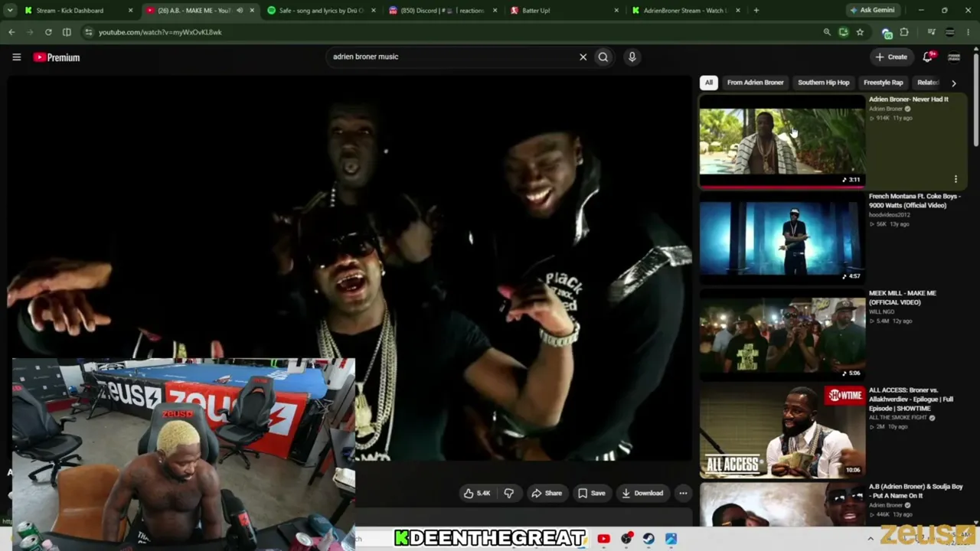Open side panel icon in browser toolbar
The width and height of the screenshot is (980, 551).
[67, 32]
